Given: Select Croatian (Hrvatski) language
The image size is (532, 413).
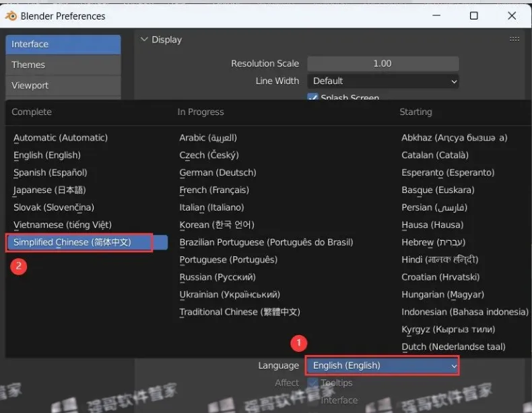Looking at the screenshot, I should point(440,277).
